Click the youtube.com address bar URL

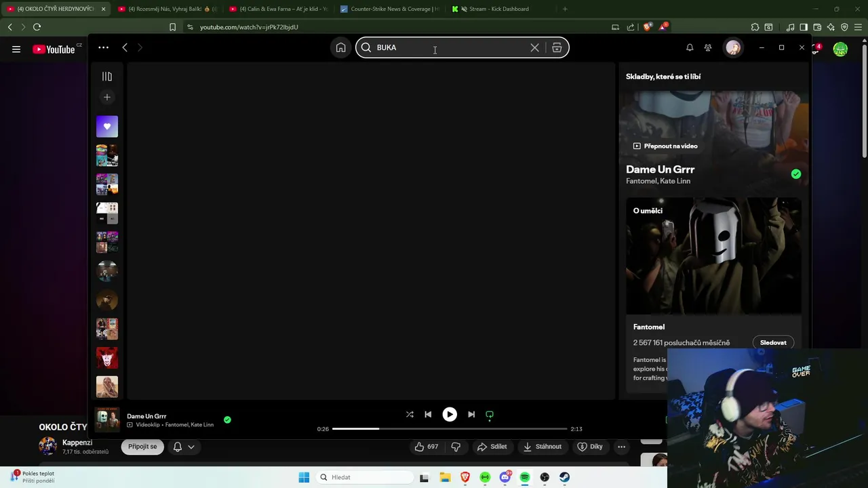[x=249, y=27]
